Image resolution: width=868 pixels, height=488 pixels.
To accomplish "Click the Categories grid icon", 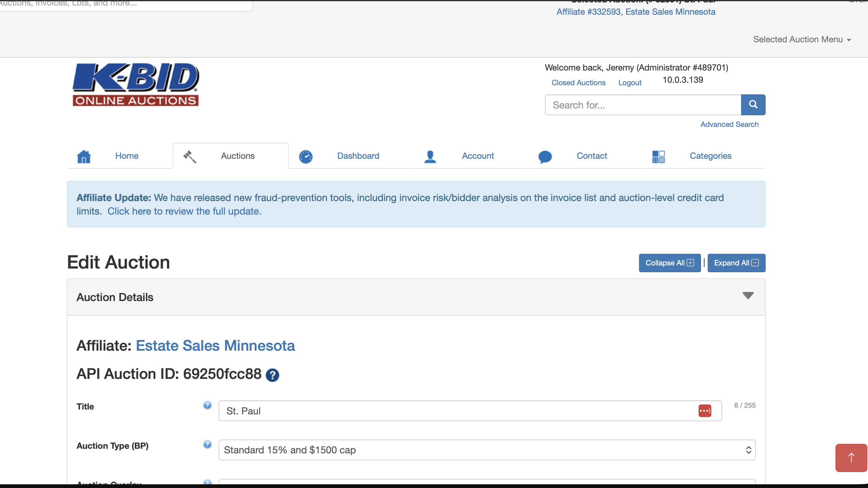I will pyautogui.click(x=658, y=157).
